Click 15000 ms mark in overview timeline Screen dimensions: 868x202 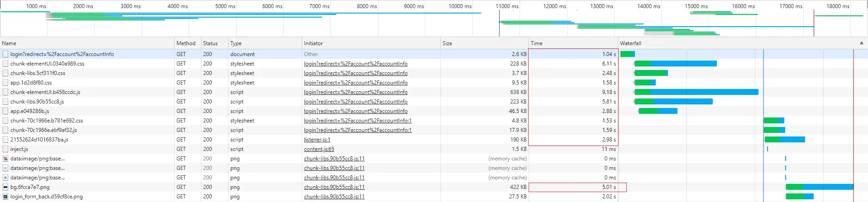(696, 6)
